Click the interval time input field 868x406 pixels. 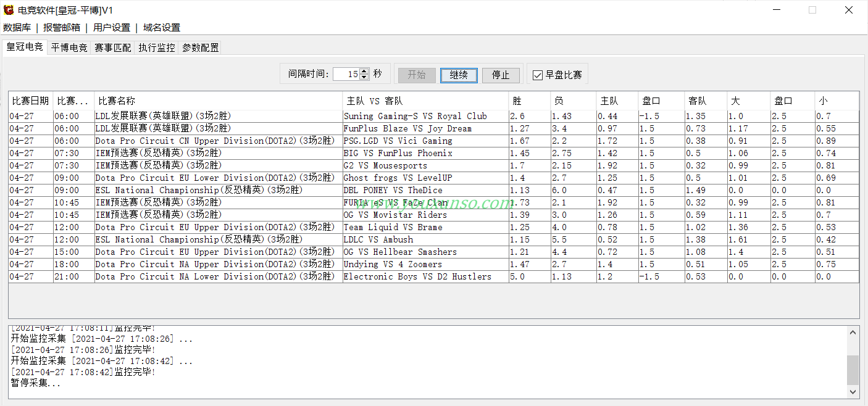pyautogui.click(x=346, y=74)
